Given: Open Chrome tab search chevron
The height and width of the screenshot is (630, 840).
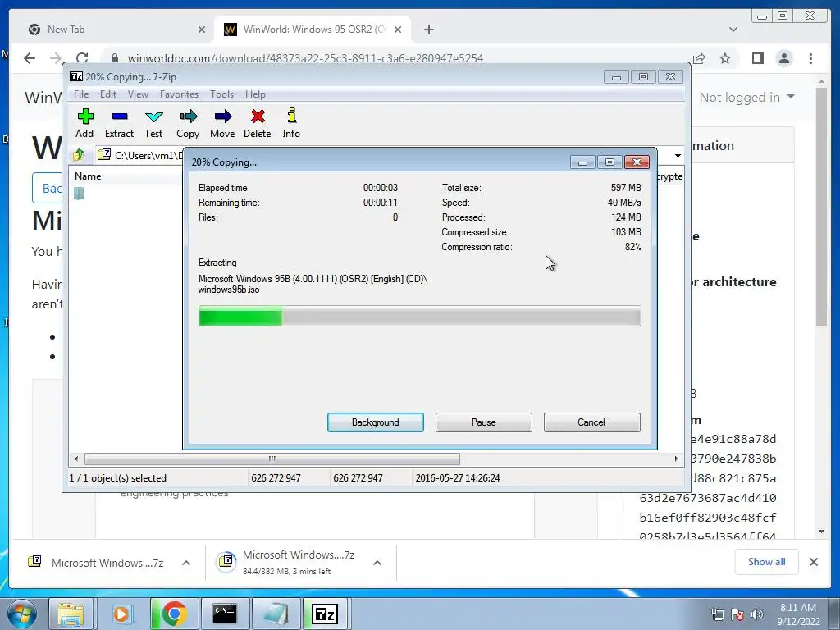Looking at the screenshot, I should (x=733, y=30).
